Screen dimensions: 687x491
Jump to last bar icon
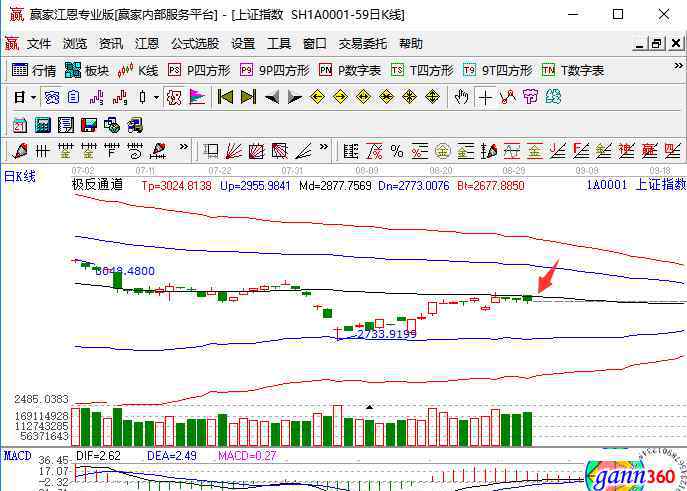[x=248, y=97]
